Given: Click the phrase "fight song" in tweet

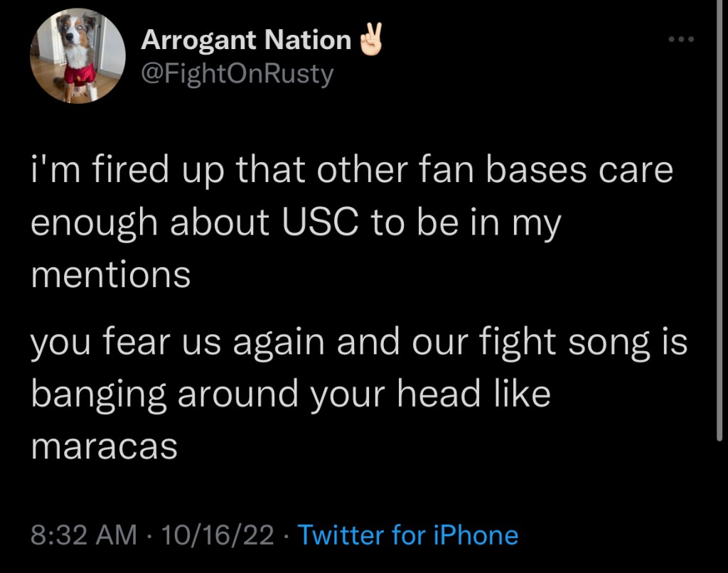Looking at the screenshot, I should coord(556,343).
